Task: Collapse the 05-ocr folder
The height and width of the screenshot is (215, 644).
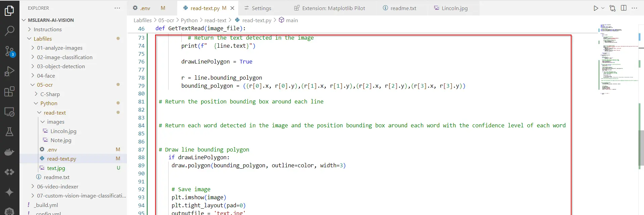Action: 45,85
